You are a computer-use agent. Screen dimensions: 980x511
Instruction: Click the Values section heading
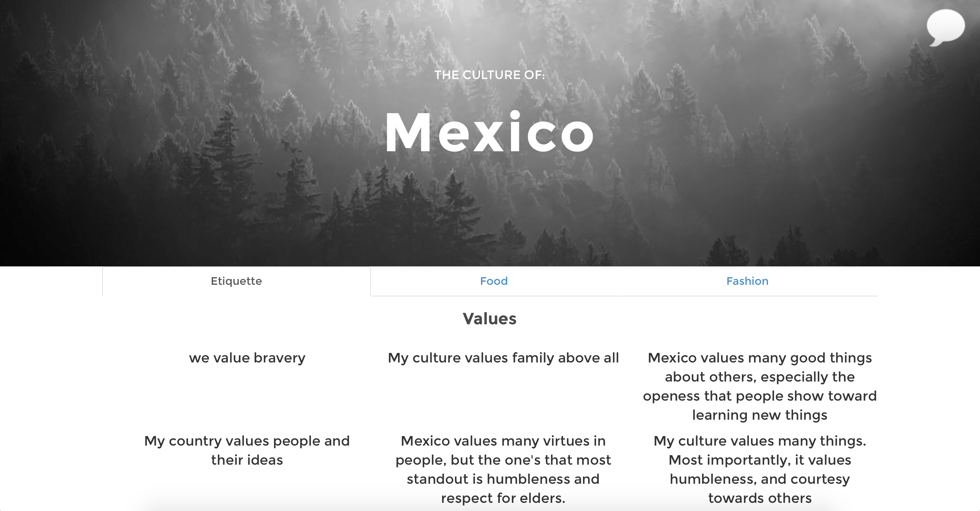click(x=489, y=319)
